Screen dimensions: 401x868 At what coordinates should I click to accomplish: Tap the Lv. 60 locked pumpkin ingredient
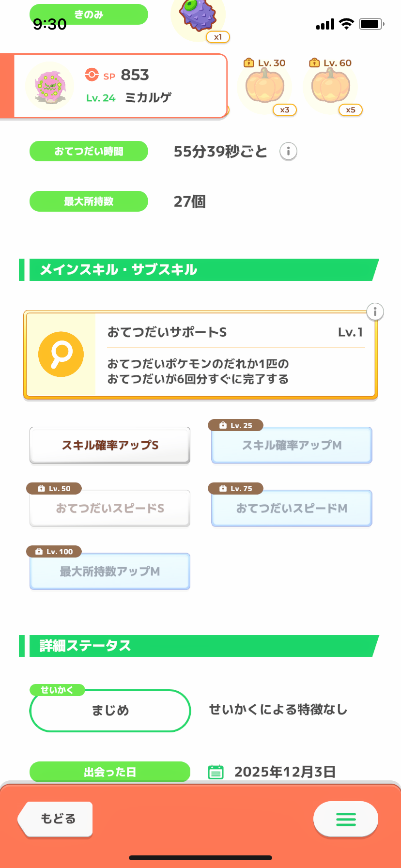click(x=331, y=86)
